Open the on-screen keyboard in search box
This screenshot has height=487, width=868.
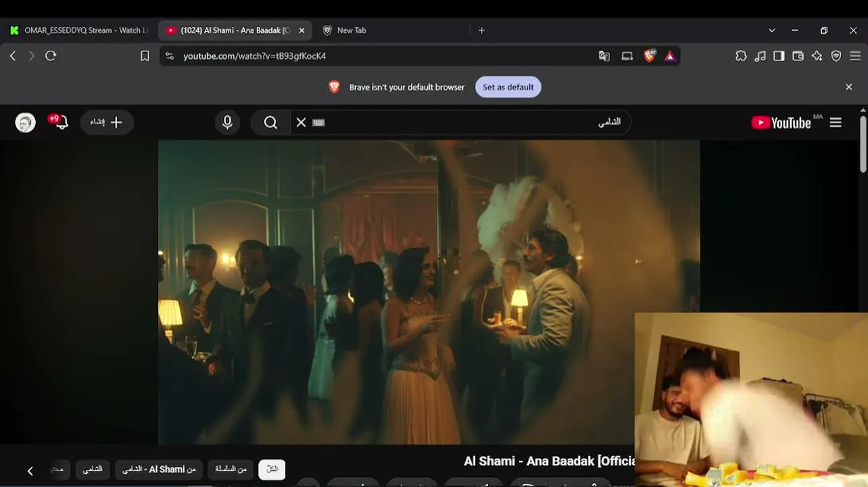pos(319,122)
